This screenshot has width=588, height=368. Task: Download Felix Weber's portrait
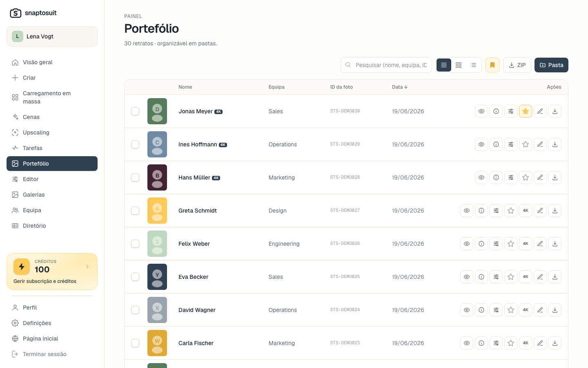click(555, 244)
